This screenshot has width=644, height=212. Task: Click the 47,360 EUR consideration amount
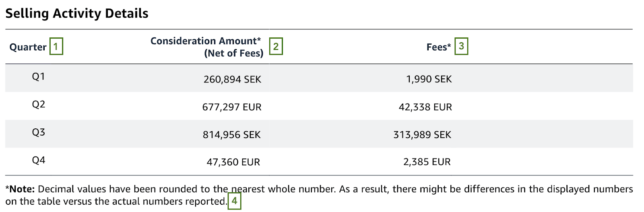[233, 162]
